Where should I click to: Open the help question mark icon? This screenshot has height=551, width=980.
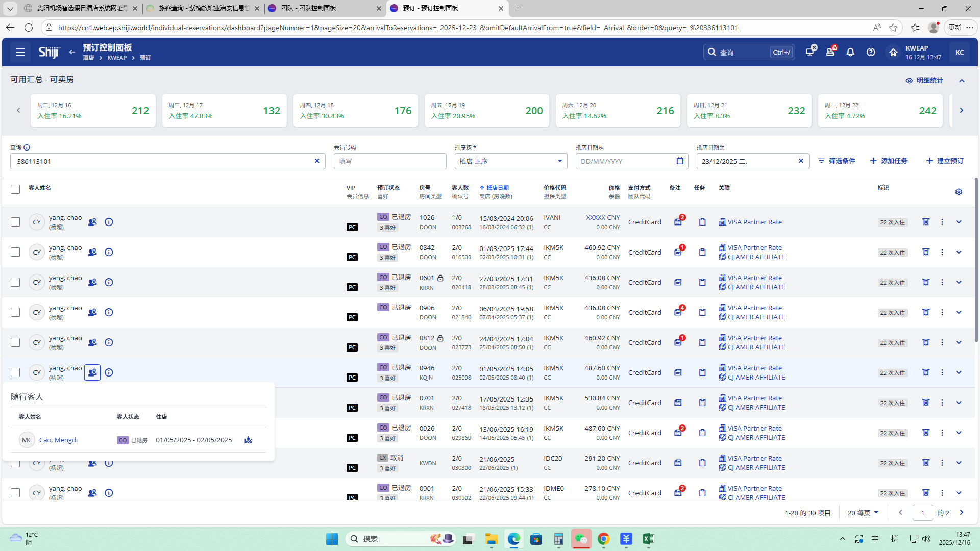click(871, 52)
